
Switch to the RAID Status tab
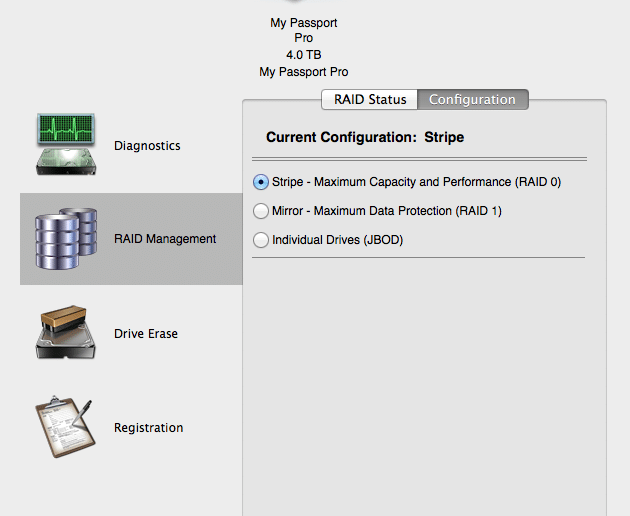click(370, 99)
